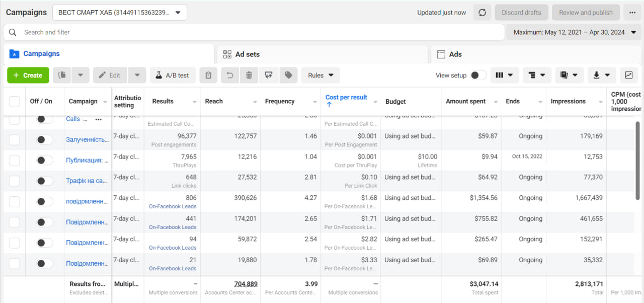644x303 pixels.
Task: Click the tag label icon
Action: click(x=288, y=75)
